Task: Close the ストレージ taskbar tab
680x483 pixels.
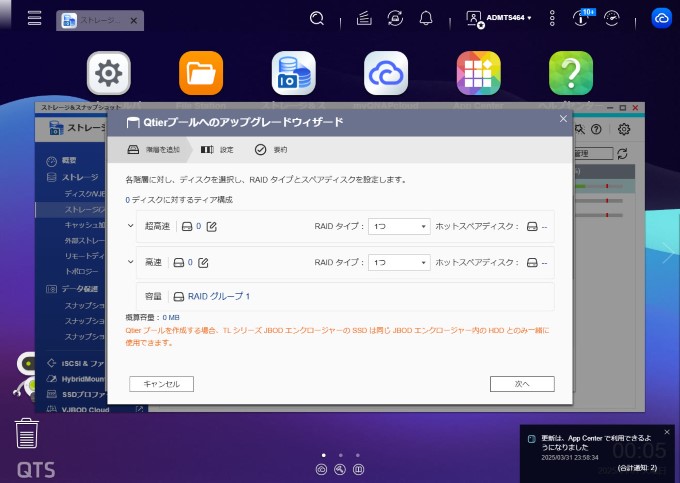Action: click(134, 21)
